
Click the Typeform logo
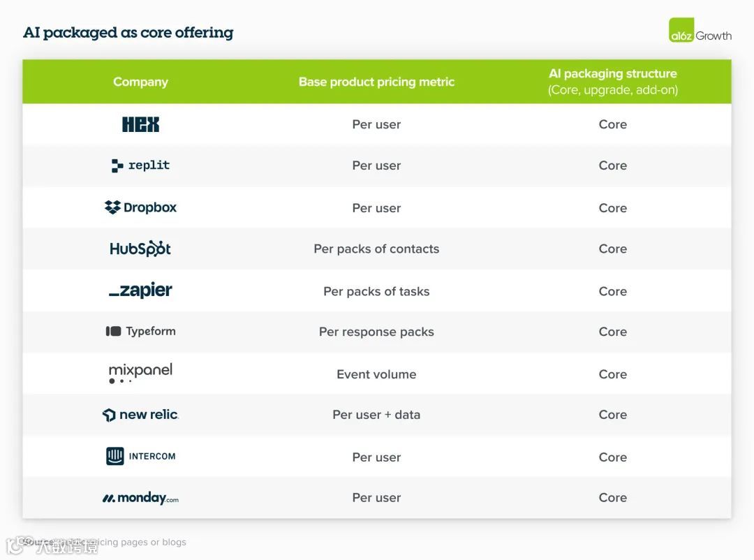(140, 331)
